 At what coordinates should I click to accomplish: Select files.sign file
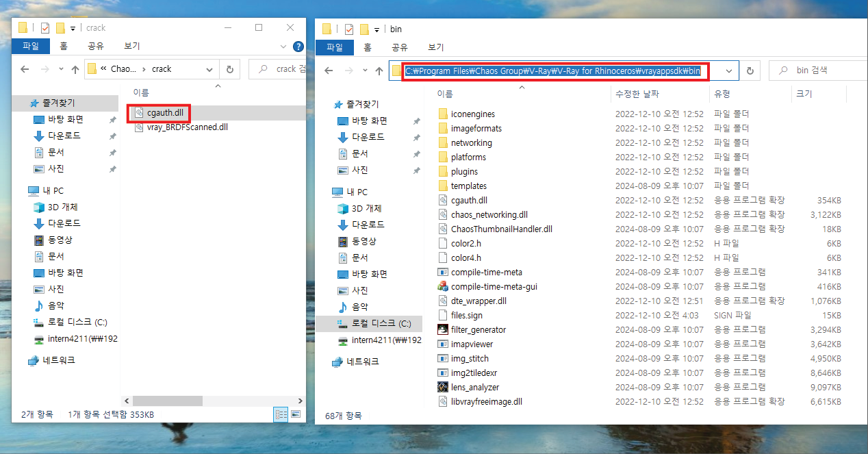(466, 315)
